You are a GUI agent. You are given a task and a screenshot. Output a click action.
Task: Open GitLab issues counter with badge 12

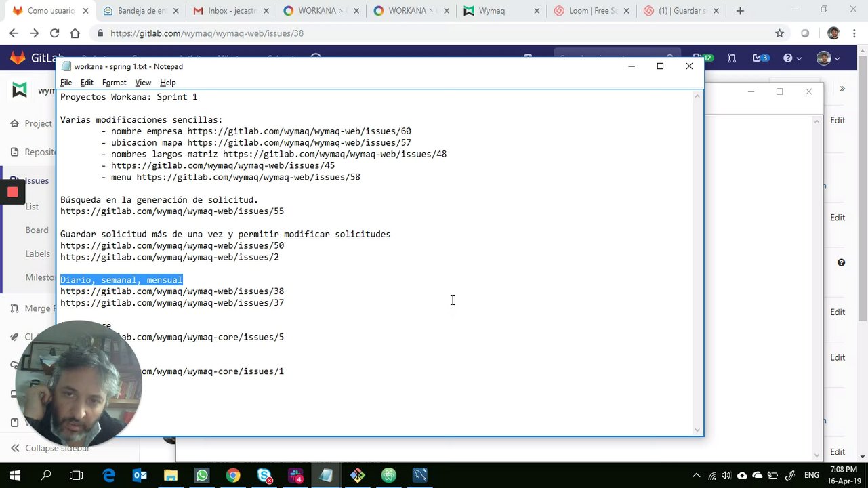click(x=702, y=58)
